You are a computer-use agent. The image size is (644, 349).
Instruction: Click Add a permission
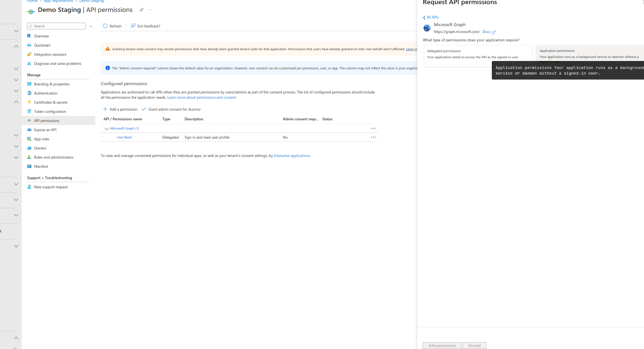[120, 109]
